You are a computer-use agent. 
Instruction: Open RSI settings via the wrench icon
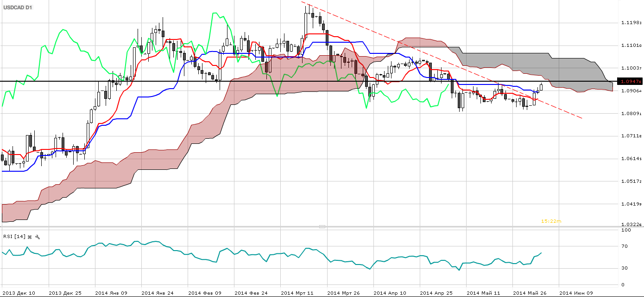coord(38,237)
